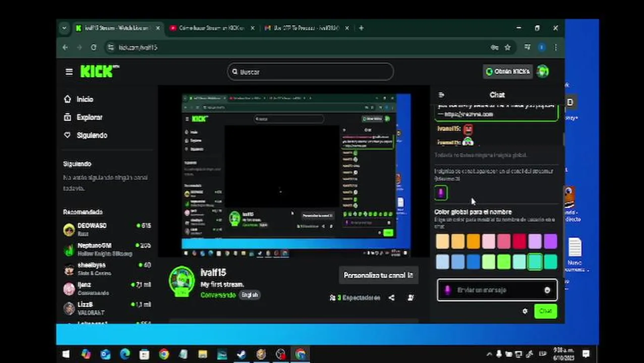
Task: Open recommended channel DEDWASD
Action: click(107, 229)
